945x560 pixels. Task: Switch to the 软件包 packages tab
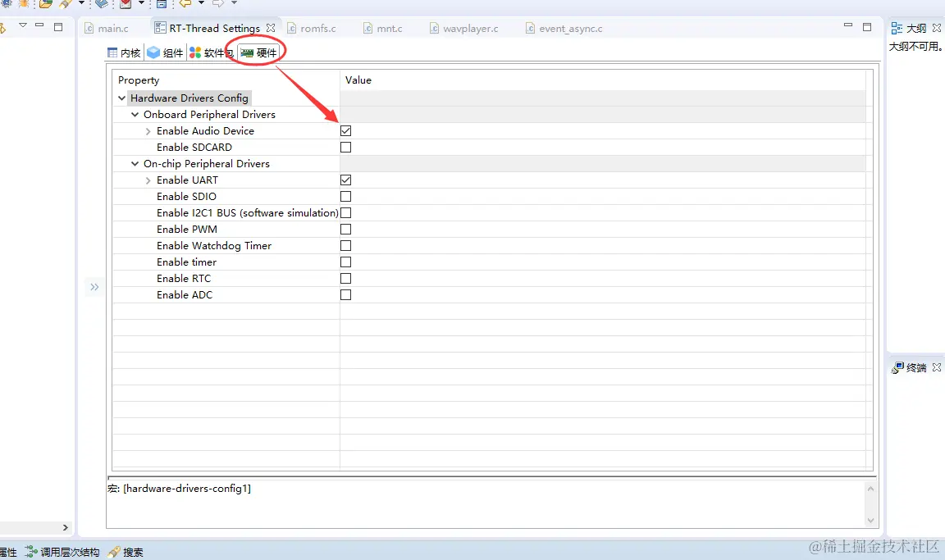pos(211,53)
